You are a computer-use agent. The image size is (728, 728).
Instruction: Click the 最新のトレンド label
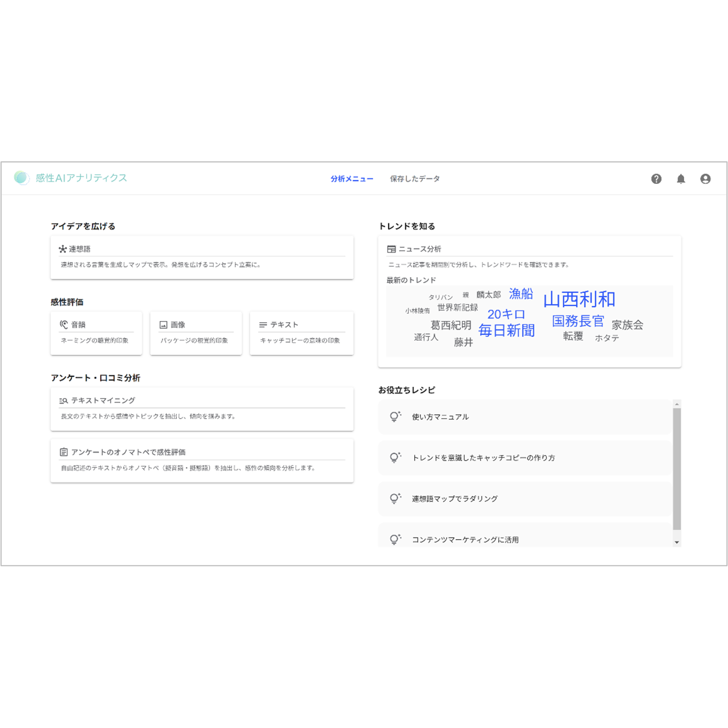[x=411, y=280]
